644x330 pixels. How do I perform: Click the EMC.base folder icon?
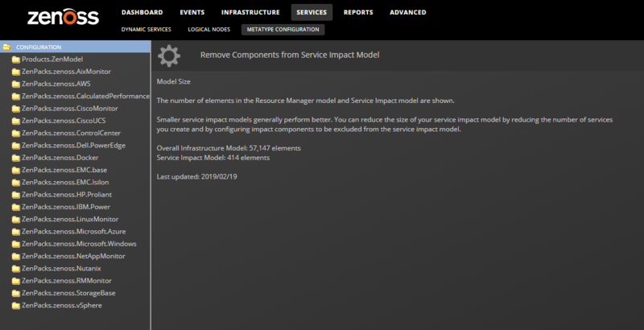tap(16, 171)
